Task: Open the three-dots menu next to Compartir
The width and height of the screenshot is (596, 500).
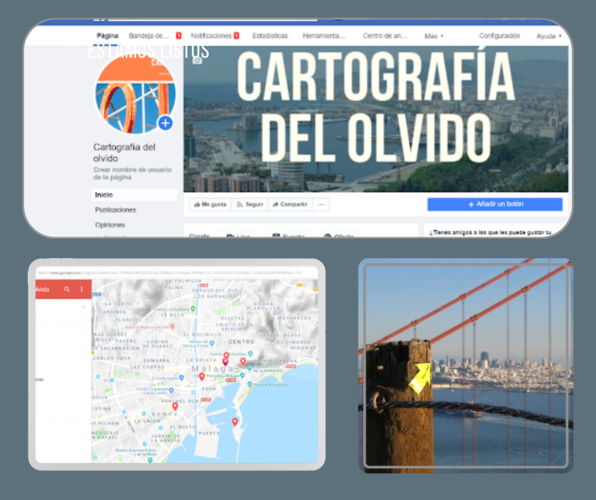Action: pos(321,204)
